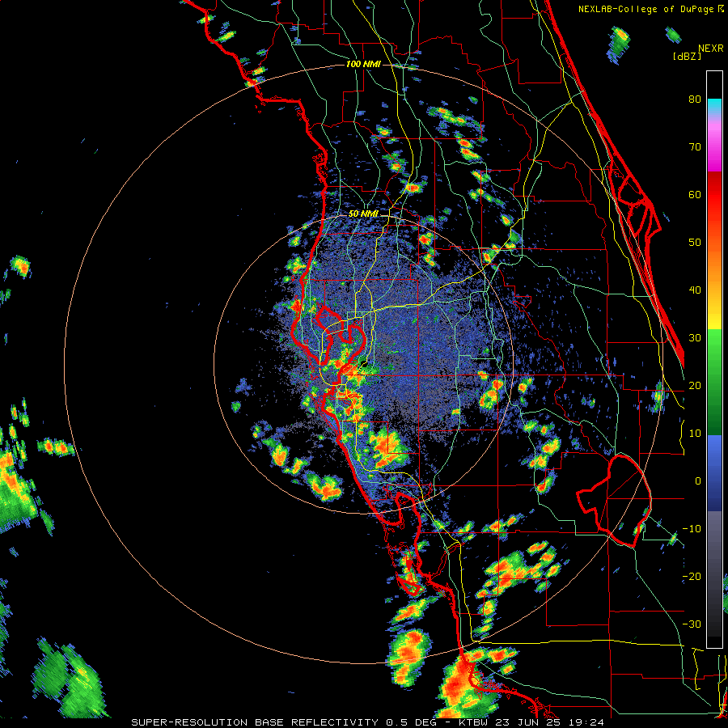Click the 30 value on dBZ scale
Image resolution: width=728 pixels, height=728 pixels.
[695, 338]
